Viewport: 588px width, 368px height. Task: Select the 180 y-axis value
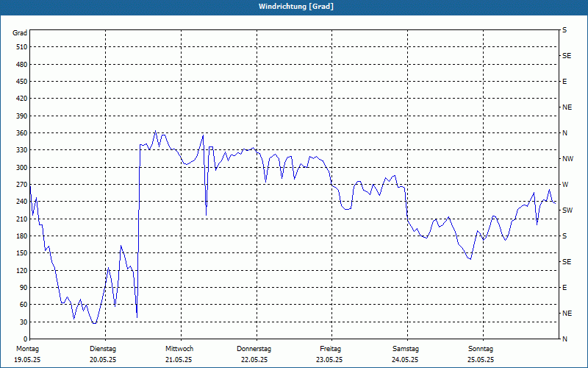(22, 236)
